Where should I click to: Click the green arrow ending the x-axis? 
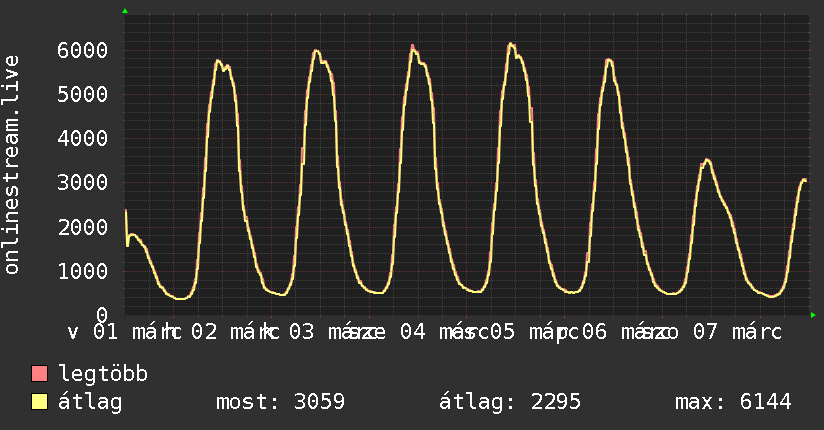point(813,315)
